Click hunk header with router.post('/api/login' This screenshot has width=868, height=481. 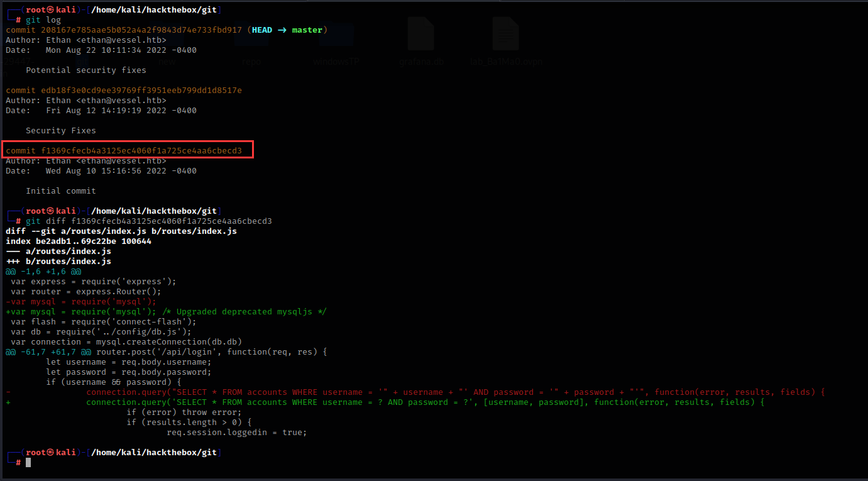[x=167, y=352]
